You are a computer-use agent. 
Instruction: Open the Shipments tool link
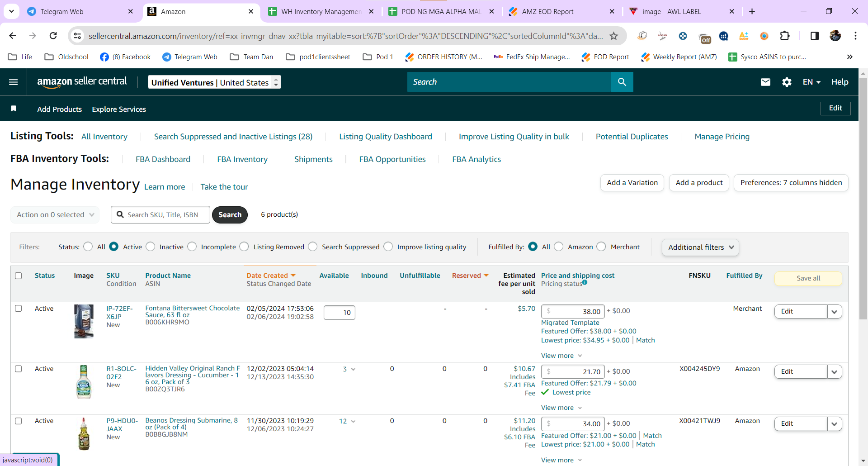click(x=313, y=159)
